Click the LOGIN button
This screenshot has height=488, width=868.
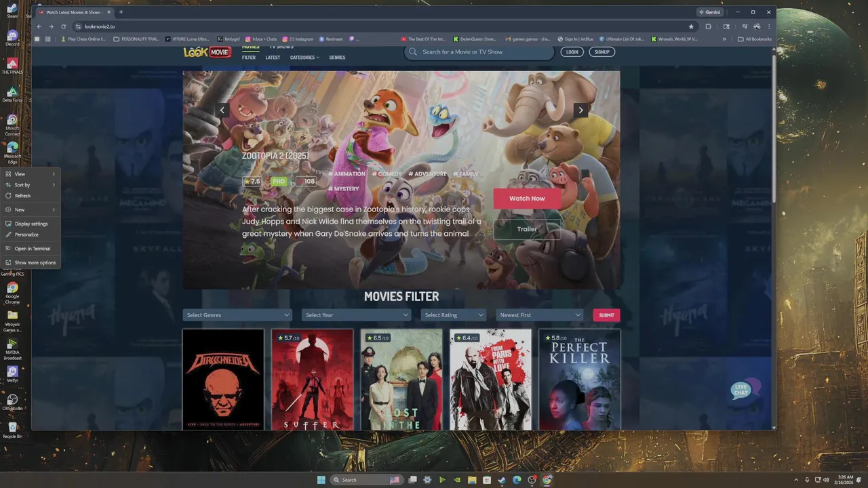pos(572,52)
